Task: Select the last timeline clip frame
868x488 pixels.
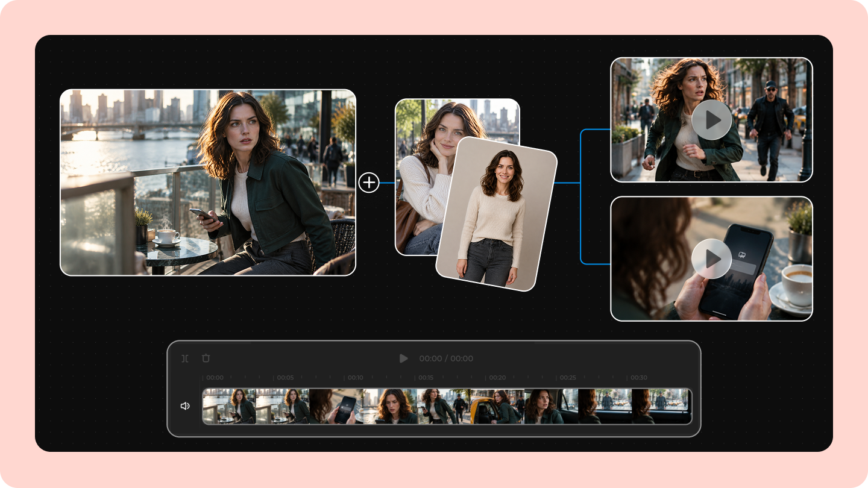Action: coord(661,406)
